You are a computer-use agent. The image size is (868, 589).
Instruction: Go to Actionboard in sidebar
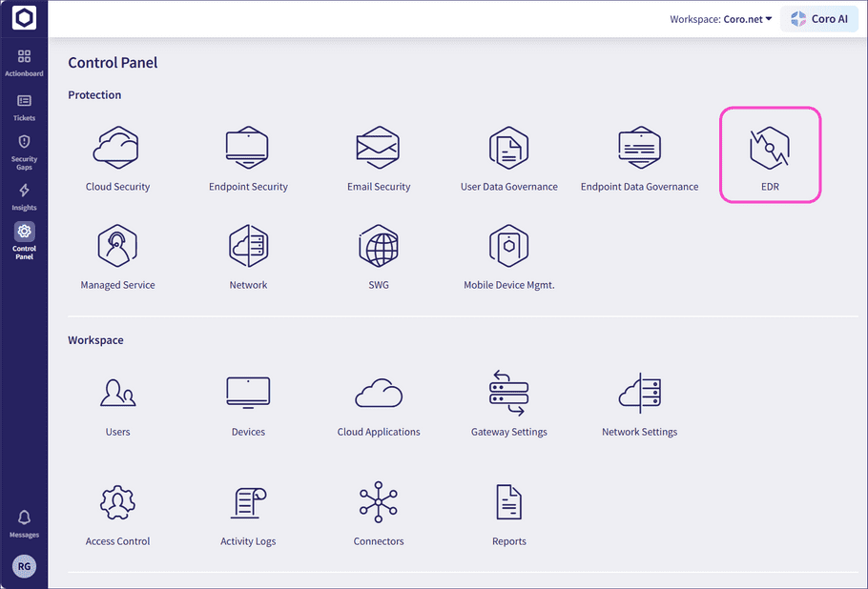[24, 63]
